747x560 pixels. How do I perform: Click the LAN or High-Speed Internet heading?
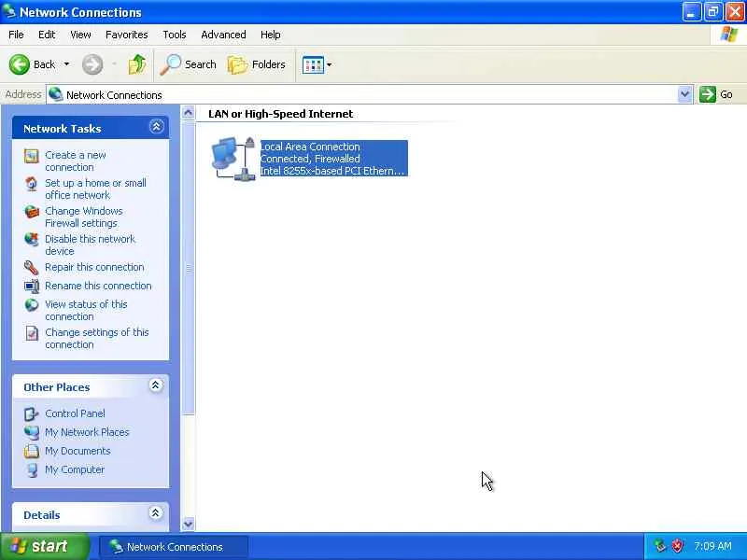tap(281, 114)
